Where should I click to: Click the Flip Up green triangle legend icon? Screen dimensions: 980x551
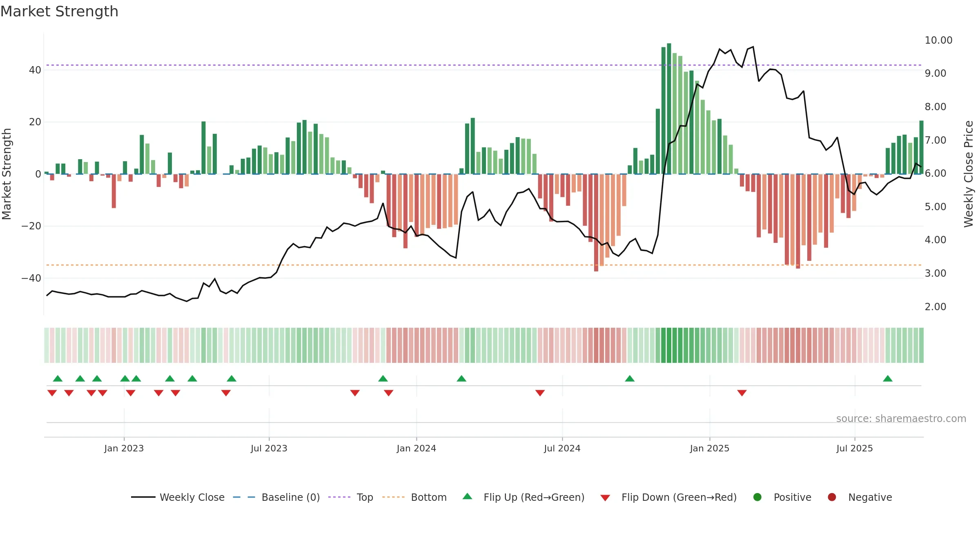(468, 496)
